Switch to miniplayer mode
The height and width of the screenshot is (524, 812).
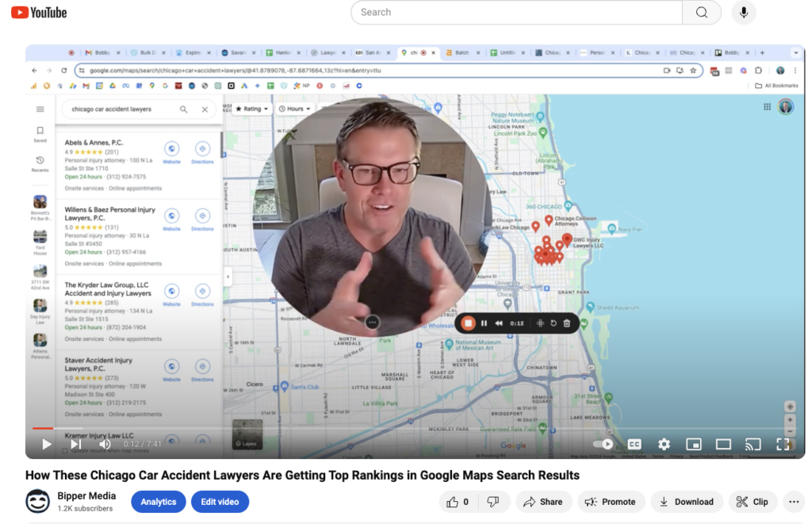[x=694, y=445]
